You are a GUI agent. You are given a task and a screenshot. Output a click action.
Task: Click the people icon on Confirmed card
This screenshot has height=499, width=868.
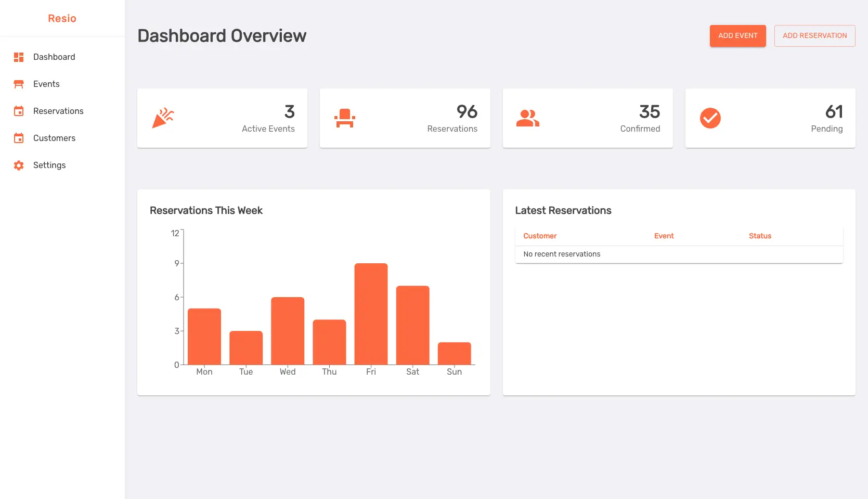527,118
